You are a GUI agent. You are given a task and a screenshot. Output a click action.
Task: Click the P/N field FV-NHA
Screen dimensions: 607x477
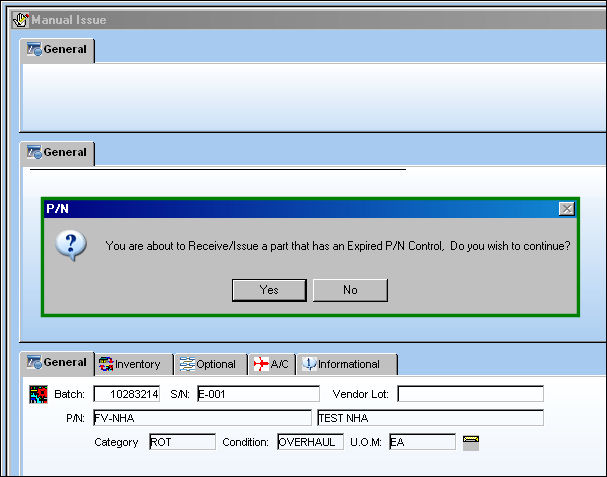pyautogui.click(x=202, y=418)
